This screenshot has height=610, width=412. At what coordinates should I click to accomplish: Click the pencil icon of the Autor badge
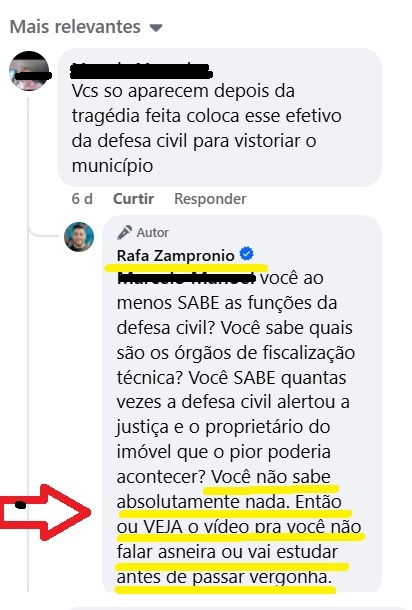tap(124, 232)
